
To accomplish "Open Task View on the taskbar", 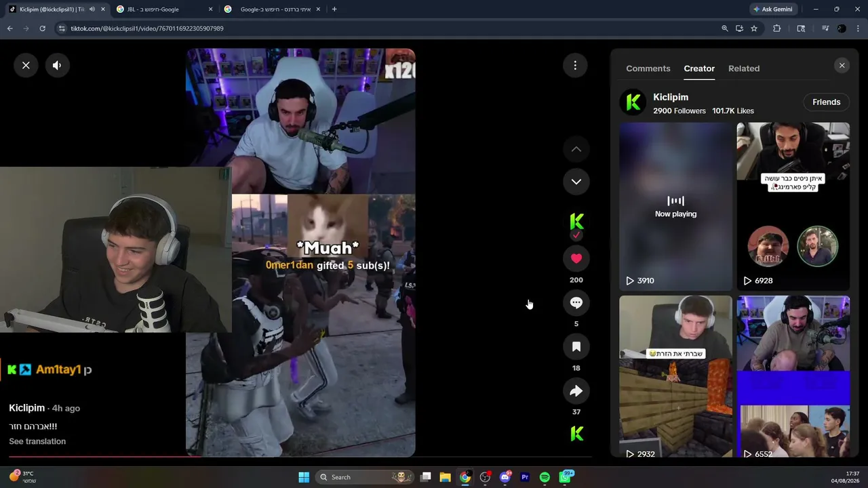I will coord(426,477).
